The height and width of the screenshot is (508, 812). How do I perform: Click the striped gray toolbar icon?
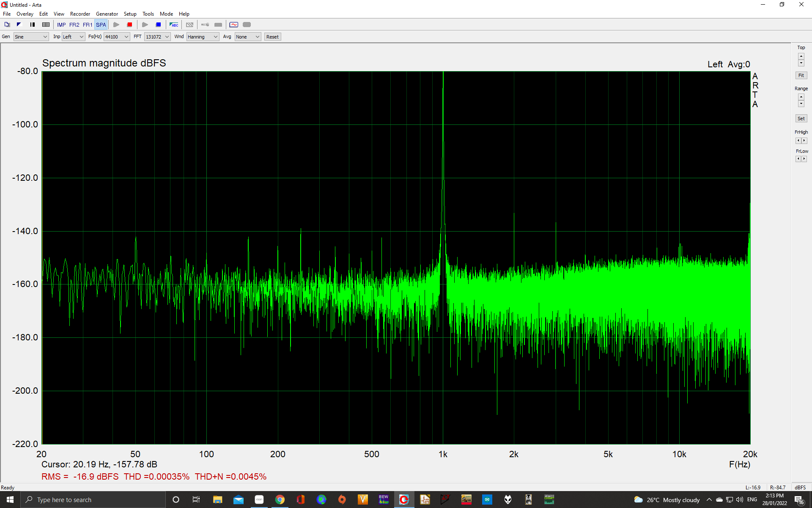190,25
